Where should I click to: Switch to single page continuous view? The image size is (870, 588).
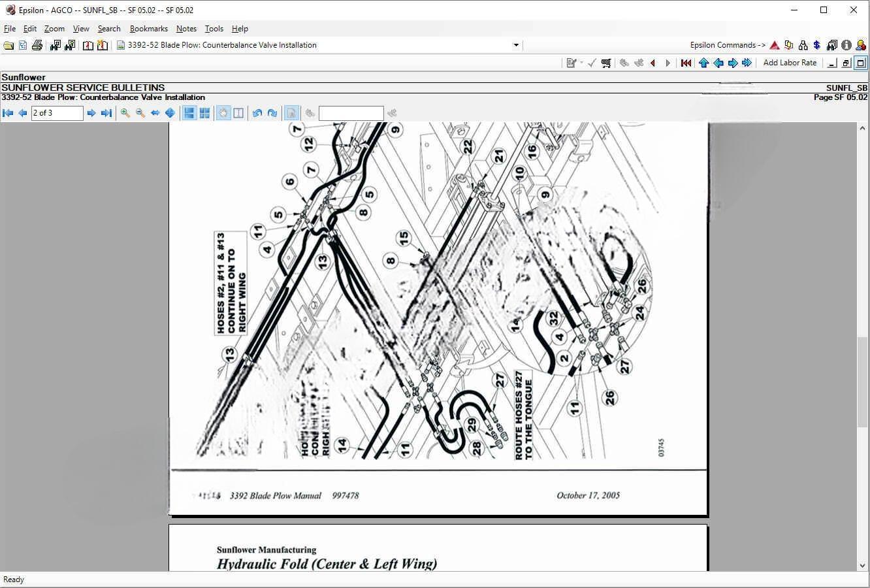click(x=189, y=113)
